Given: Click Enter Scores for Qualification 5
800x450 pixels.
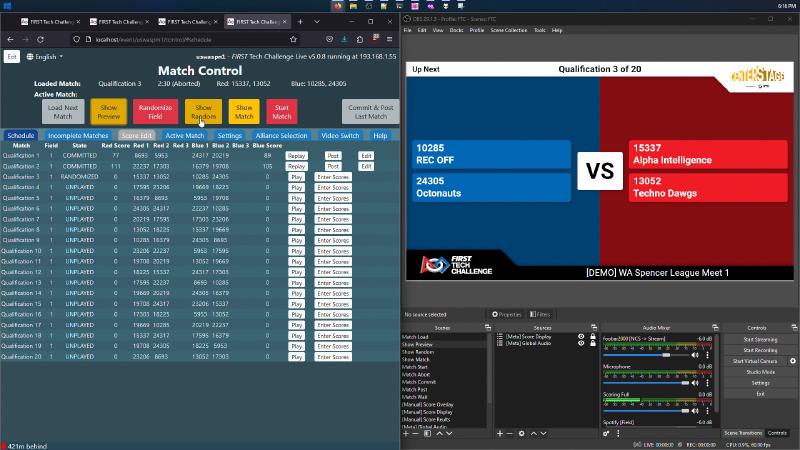Looking at the screenshot, I should (333, 198).
